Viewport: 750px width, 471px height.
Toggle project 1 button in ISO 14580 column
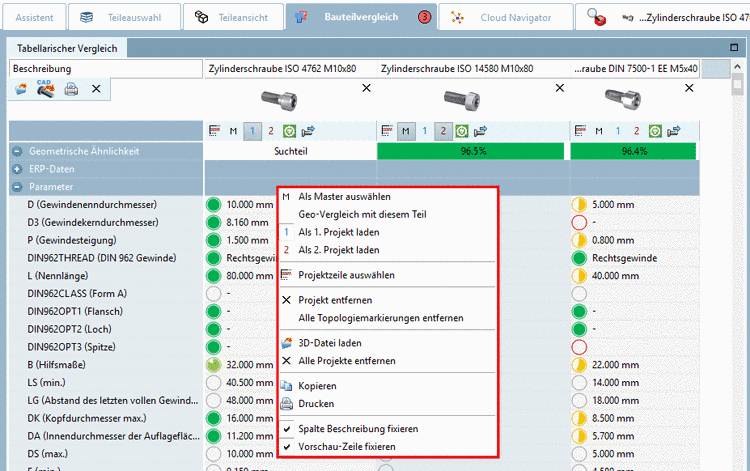coord(424,131)
